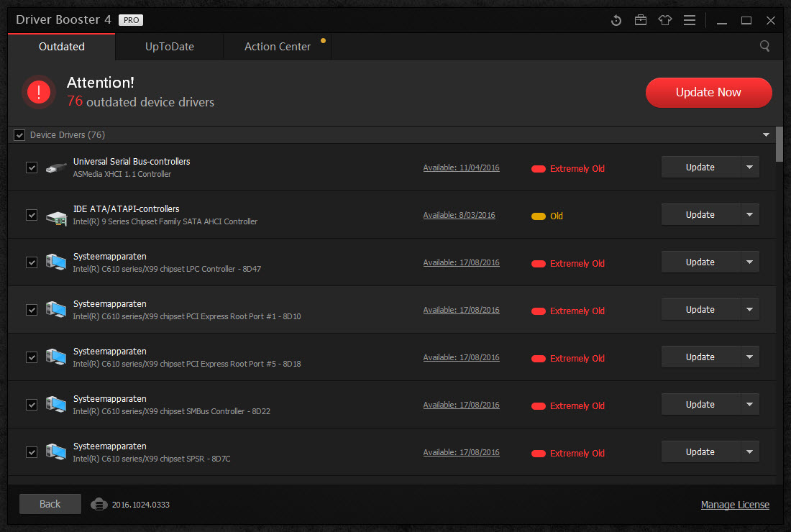Open 'Available: 11/04/2016' link for USB controller
The image size is (791, 532).
coord(461,168)
